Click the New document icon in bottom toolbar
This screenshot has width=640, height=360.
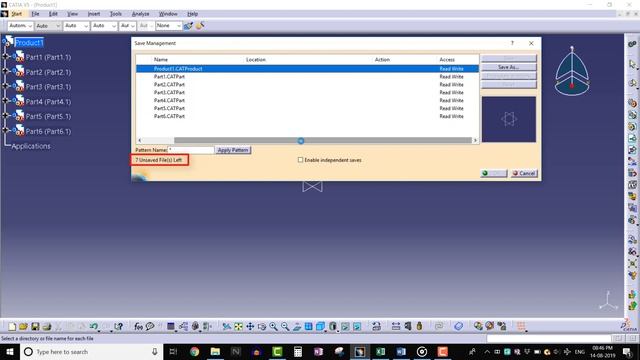point(12,326)
